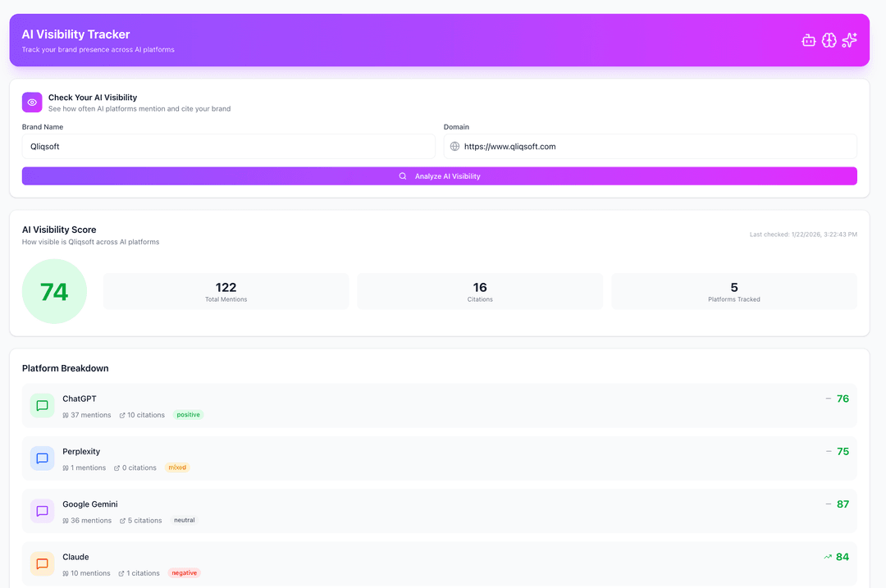Click the Google Gemini purple chat icon
Image resolution: width=886 pixels, height=588 pixels.
point(43,511)
